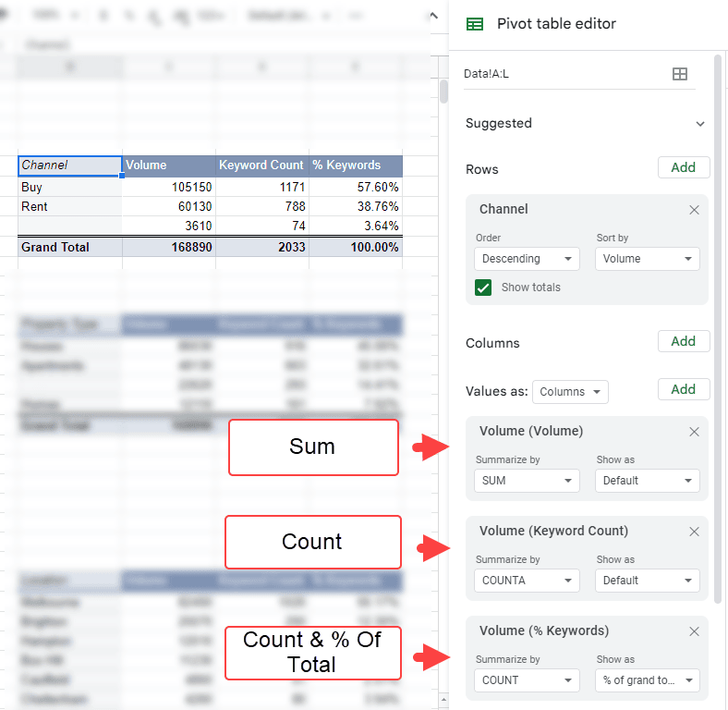Select the Channel header cell
The height and width of the screenshot is (710, 728).
click(x=70, y=165)
